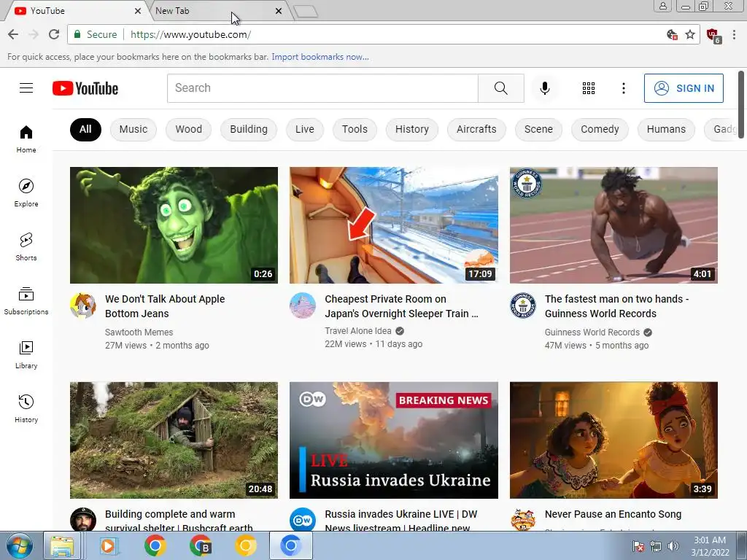This screenshot has width=747, height=560.
Task: Select the Aircrafts filter chip
Action: [x=476, y=130]
